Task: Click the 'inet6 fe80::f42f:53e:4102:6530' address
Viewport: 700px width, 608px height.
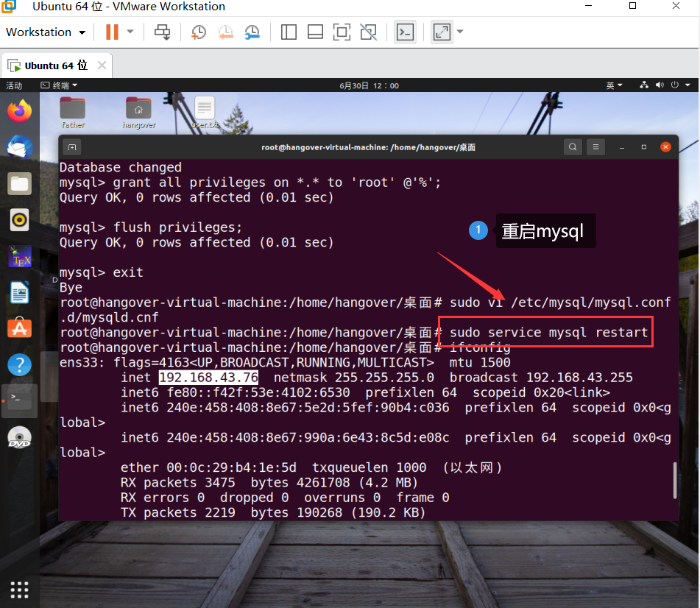Action: coord(236,393)
